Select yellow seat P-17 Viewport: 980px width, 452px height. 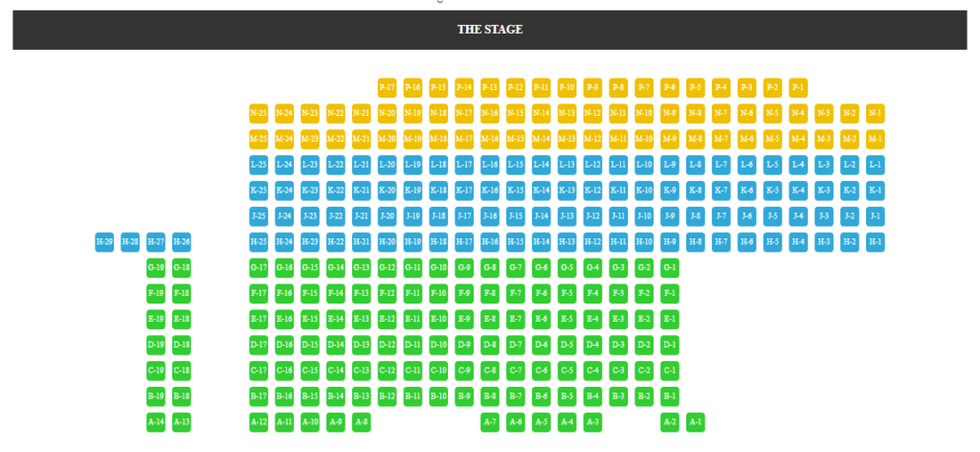pyautogui.click(x=387, y=87)
